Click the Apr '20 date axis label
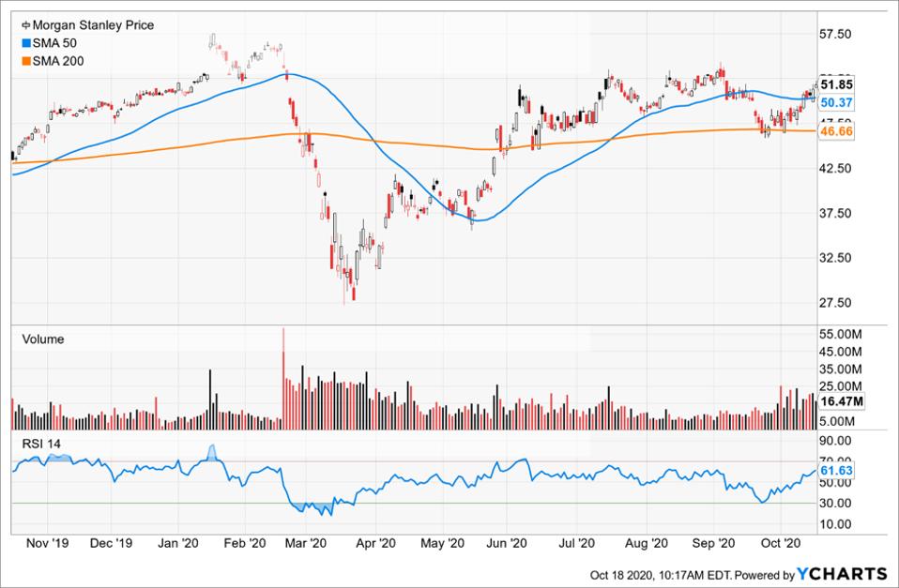The height and width of the screenshot is (588, 899). click(375, 543)
